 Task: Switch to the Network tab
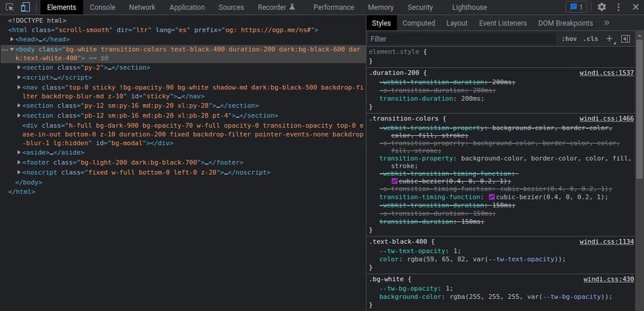(x=142, y=7)
